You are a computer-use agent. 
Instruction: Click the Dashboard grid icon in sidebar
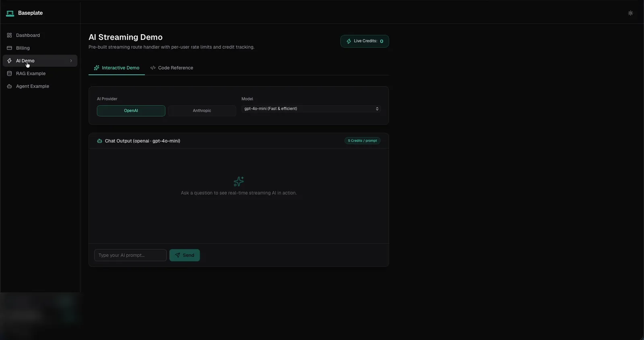9,35
